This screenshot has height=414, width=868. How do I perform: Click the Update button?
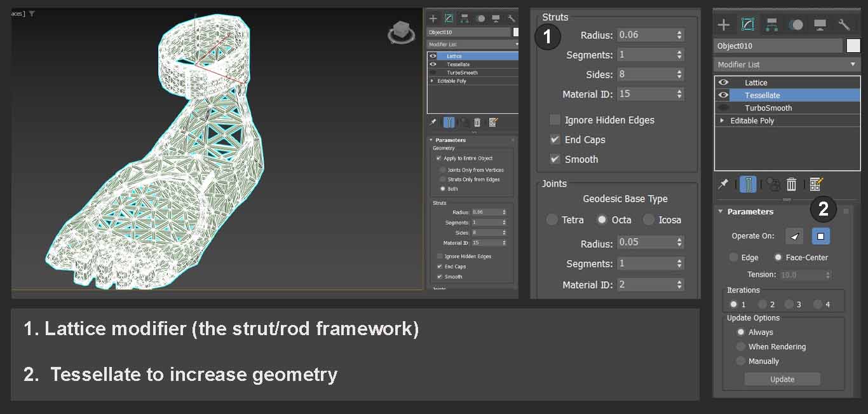tap(782, 379)
